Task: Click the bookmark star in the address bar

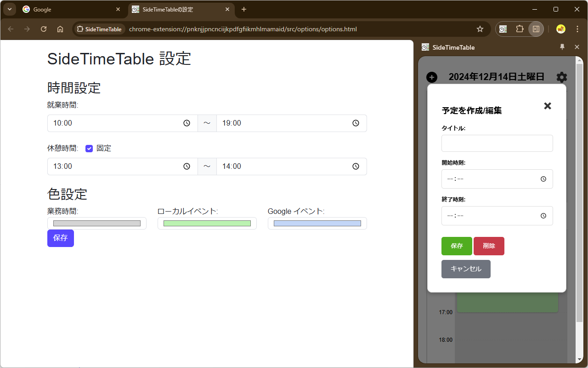Action: [480, 29]
